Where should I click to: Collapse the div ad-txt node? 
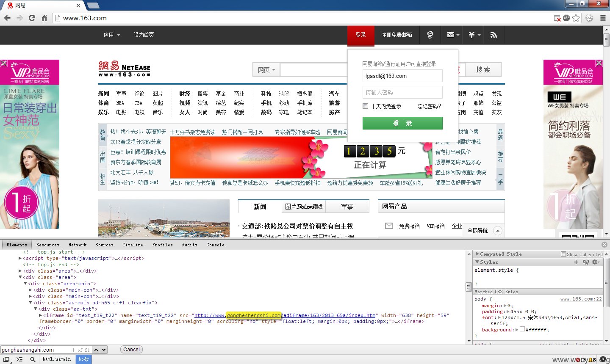pyautogui.click(x=36, y=309)
